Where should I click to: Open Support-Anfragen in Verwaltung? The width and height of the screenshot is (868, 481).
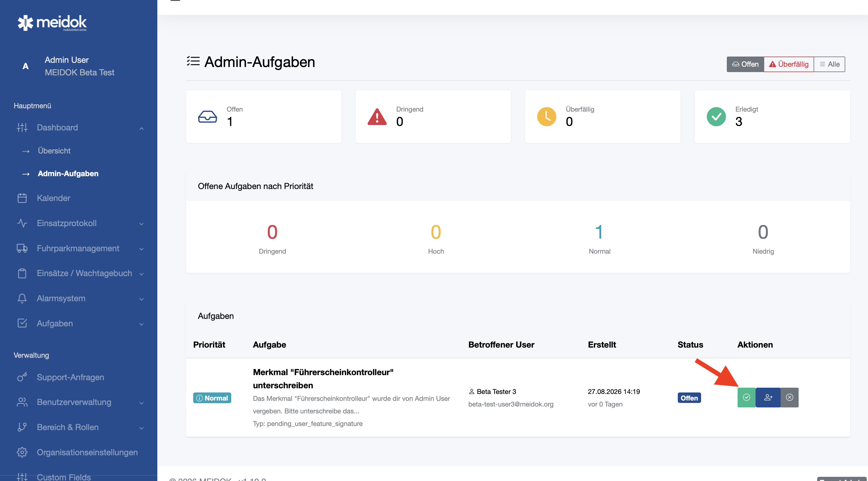tap(70, 377)
